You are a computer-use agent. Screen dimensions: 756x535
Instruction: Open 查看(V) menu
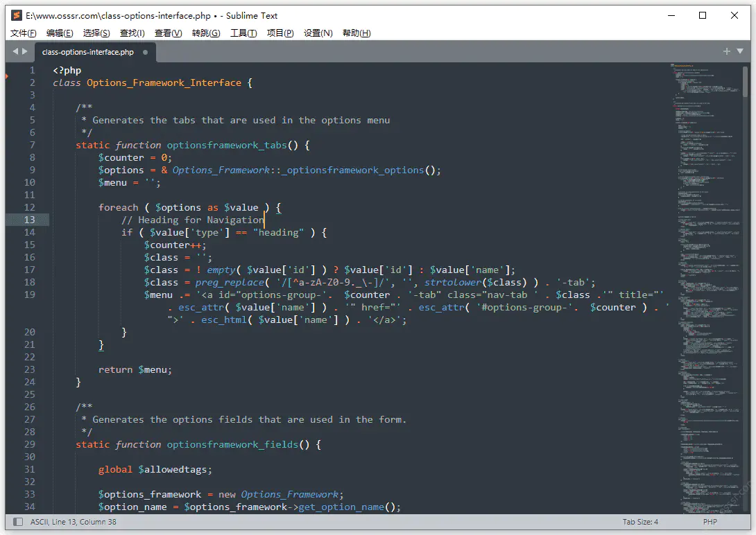click(x=169, y=33)
